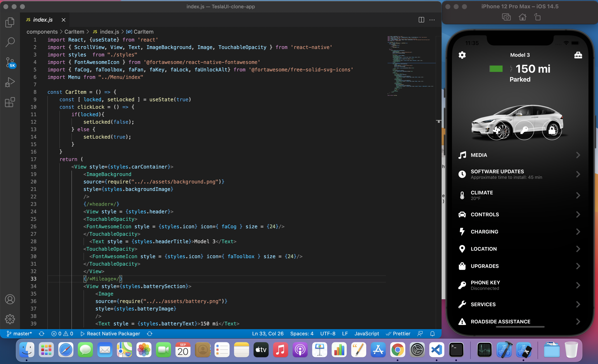The height and width of the screenshot is (364, 598).
Task: Click the split editor right icon
Action: [x=421, y=20]
